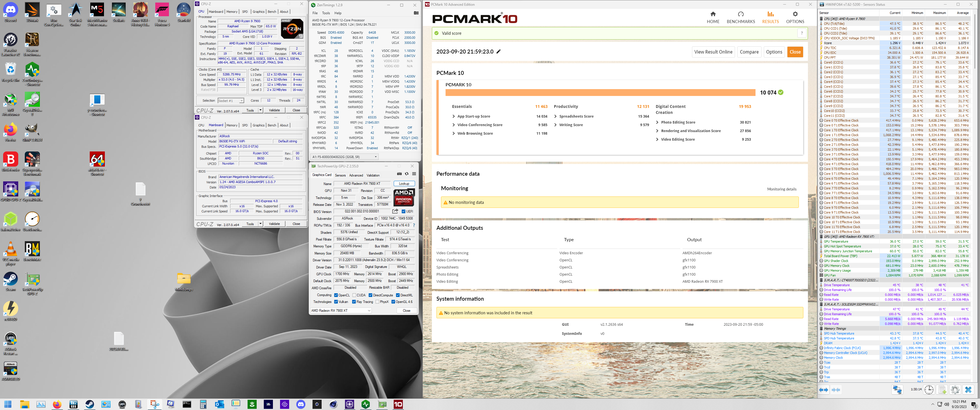Open MSI Afterburner desktop icon
Image resolution: width=980 pixels, height=410 pixels.
pos(11,104)
